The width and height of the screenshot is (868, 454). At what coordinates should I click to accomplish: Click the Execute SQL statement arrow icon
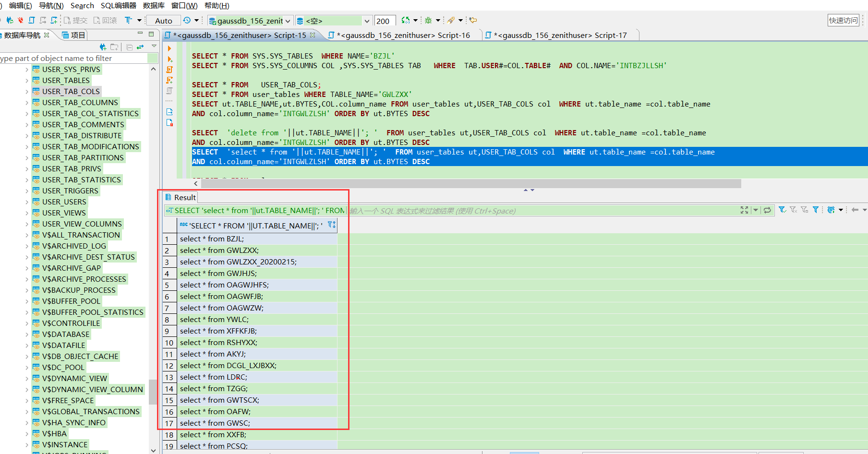click(x=169, y=48)
